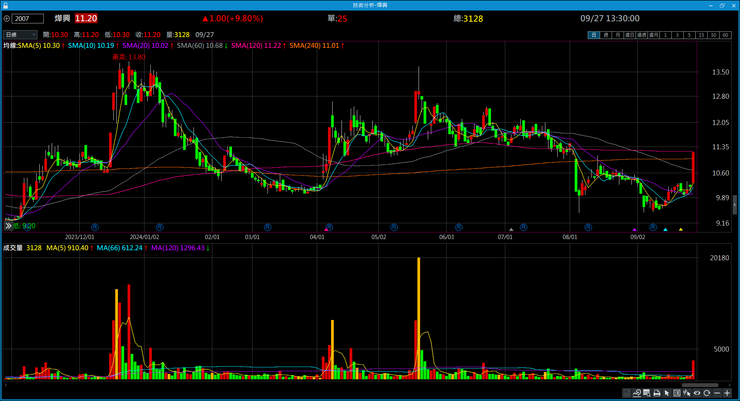
Task: Click the 成交量 volume indicator label
Action: click(x=12, y=247)
